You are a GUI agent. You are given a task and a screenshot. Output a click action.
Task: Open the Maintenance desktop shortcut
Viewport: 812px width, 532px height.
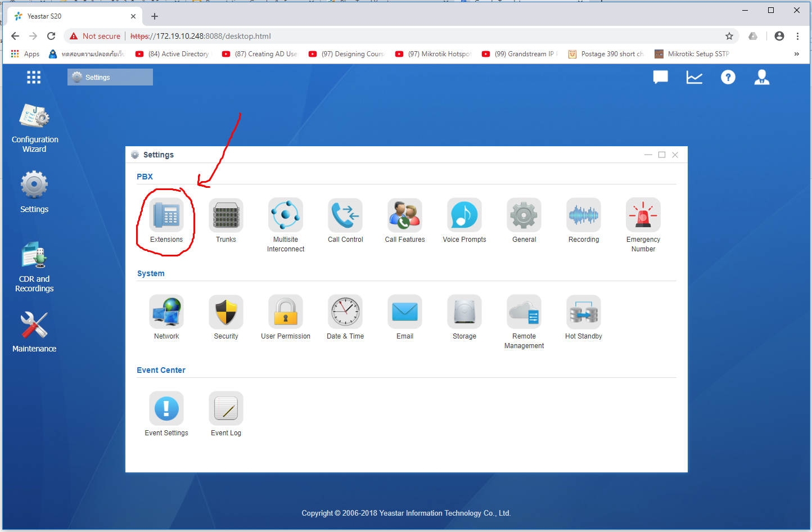34,332
